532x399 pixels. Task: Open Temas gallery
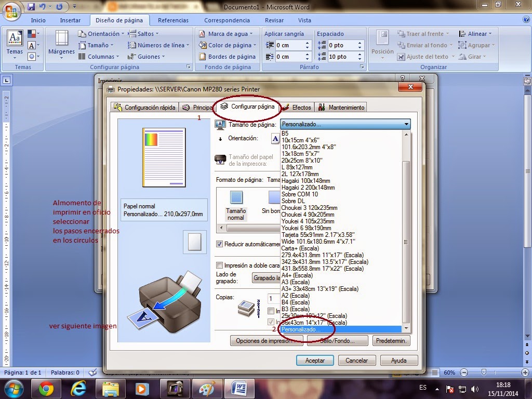[15, 44]
